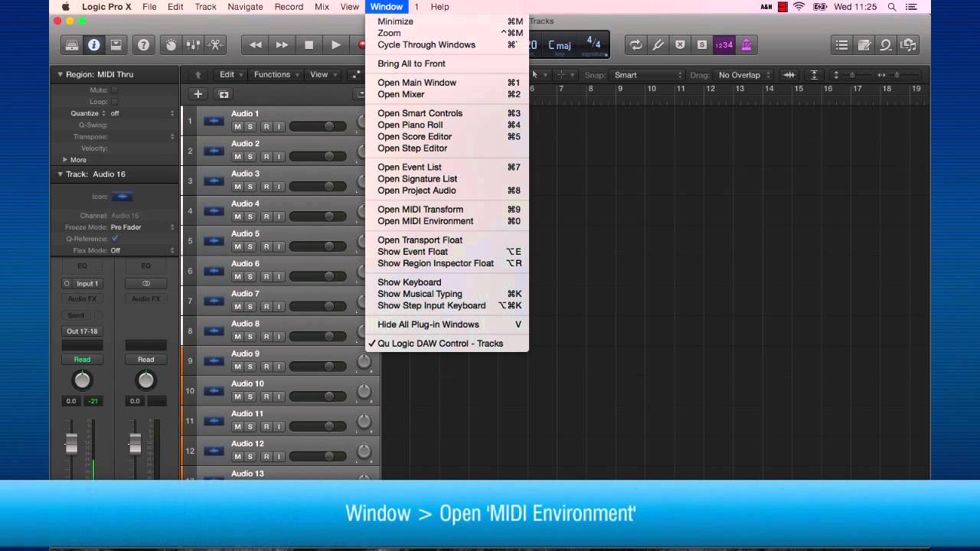The image size is (980, 551).
Task: Adjust the Audio 5 track volume slider
Action: click(317, 246)
